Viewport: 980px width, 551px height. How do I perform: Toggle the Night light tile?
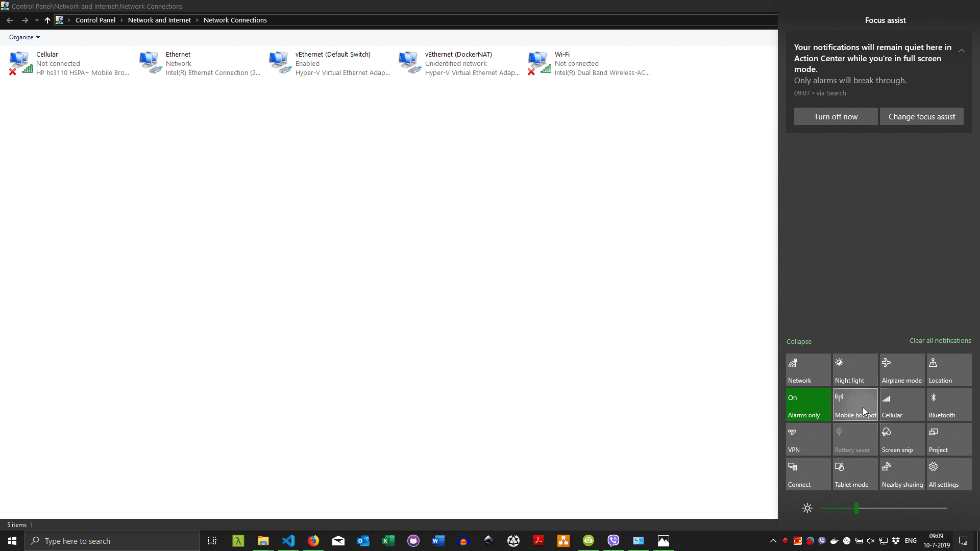point(855,370)
